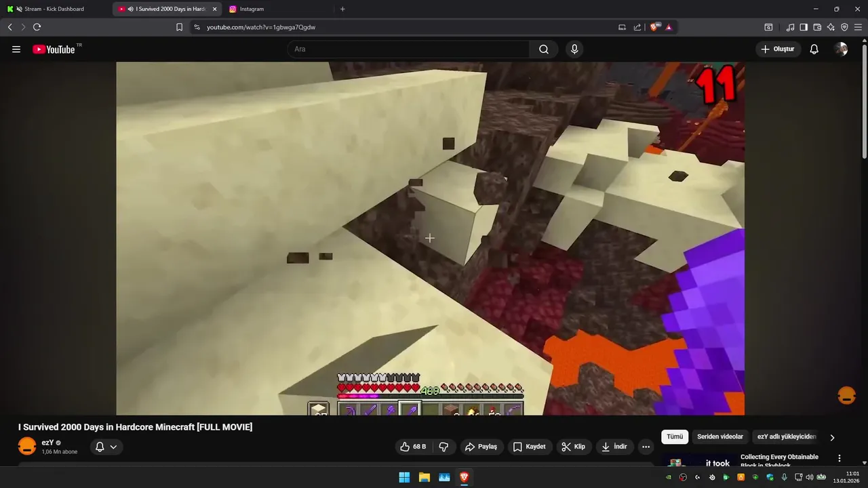868x488 pixels.
Task: Open the Collecting Every Obtainable Block thumbnail
Action: click(x=698, y=460)
